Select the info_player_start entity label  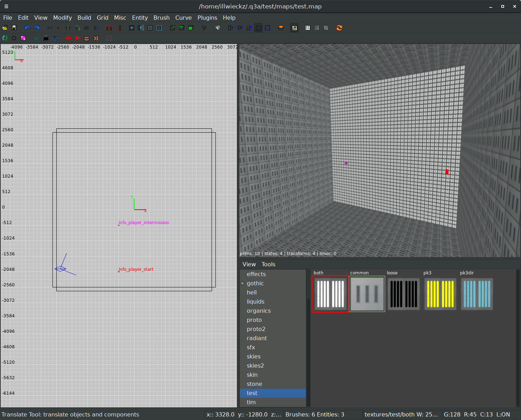coord(136,269)
